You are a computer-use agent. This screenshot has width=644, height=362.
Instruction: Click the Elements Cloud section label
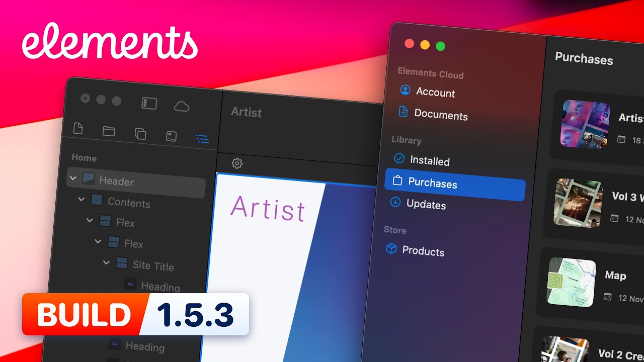point(431,73)
